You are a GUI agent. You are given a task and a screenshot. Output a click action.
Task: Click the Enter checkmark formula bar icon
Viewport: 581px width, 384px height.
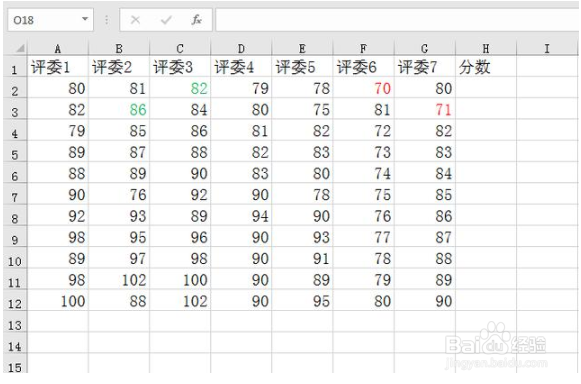click(166, 20)
